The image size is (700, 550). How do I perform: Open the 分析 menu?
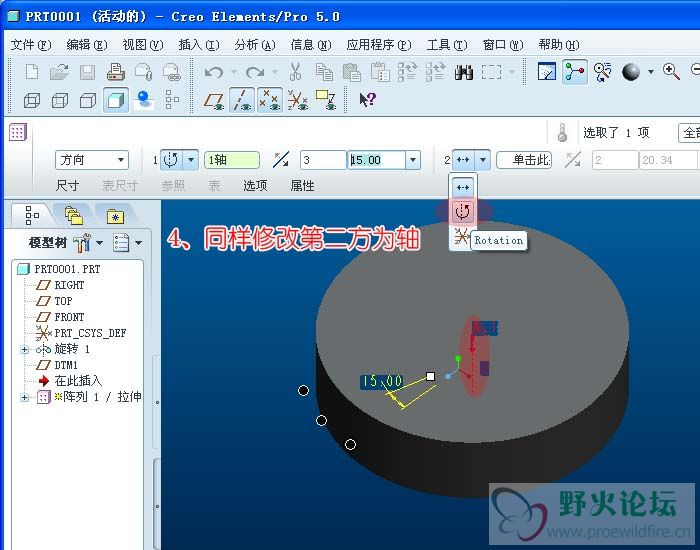[255, 45]
